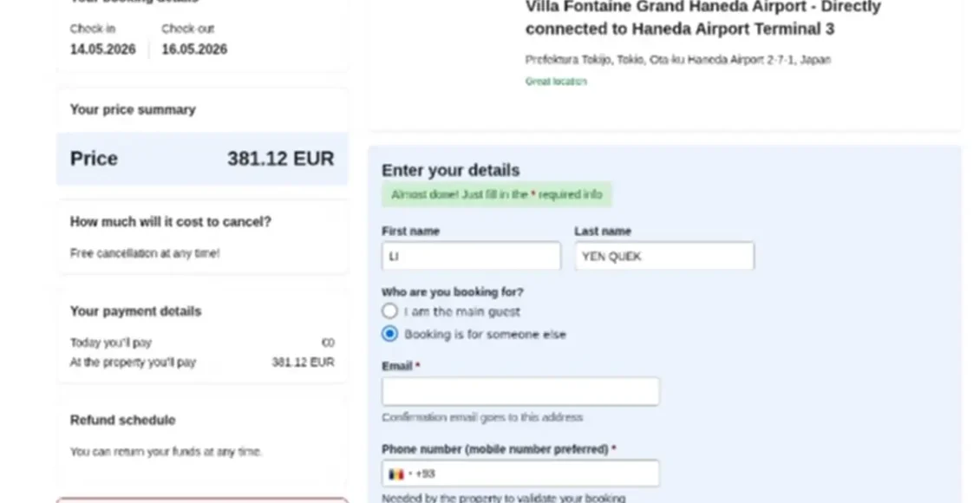Click 'Free cancellation at any time!' text

tap(144, 253)
